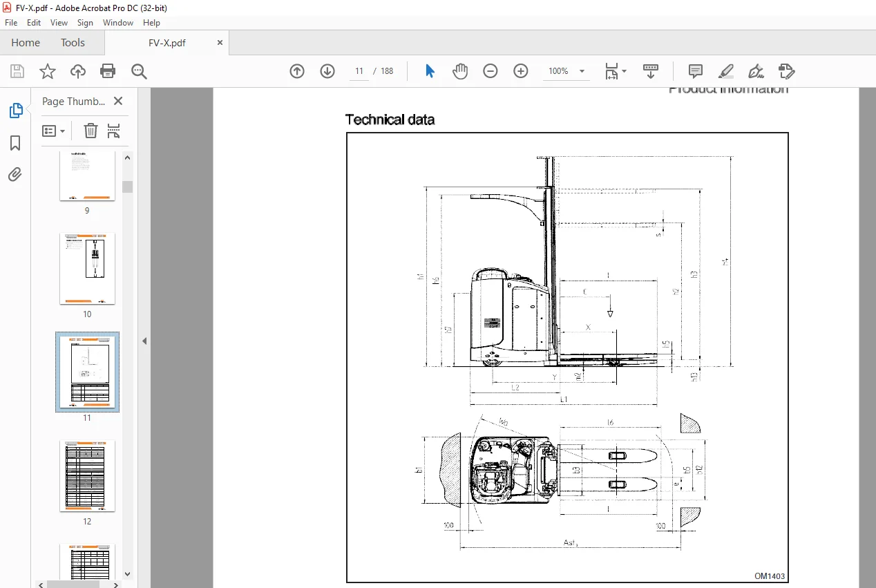The image size is (876, 588).
Task: Switch to the Tools tab
Action: (x=73, y=43)
